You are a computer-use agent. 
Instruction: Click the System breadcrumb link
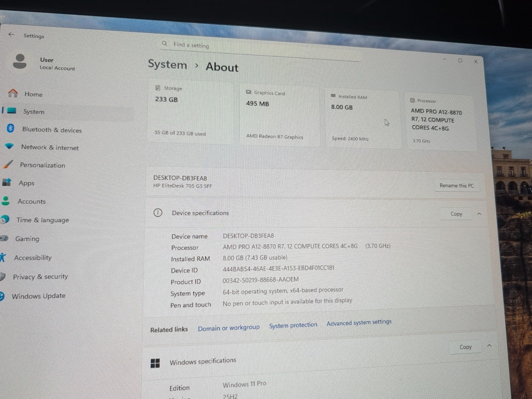point(168,64)
